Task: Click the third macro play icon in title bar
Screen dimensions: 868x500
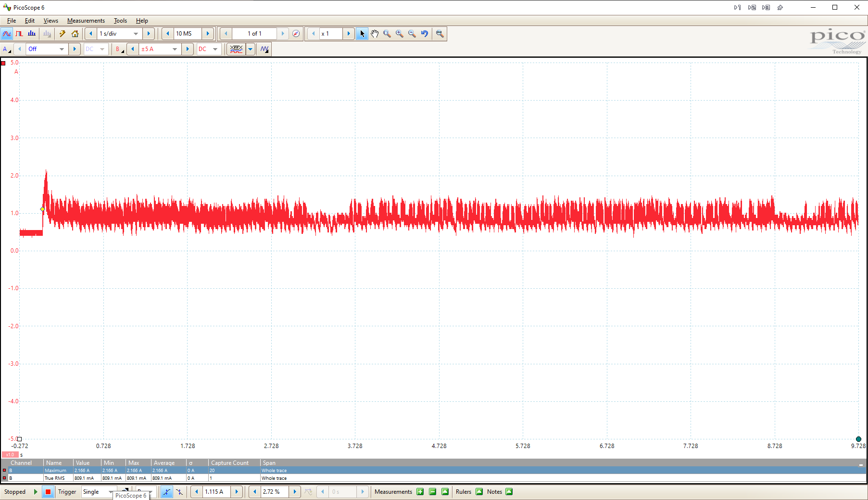Action: coord(767,8)
